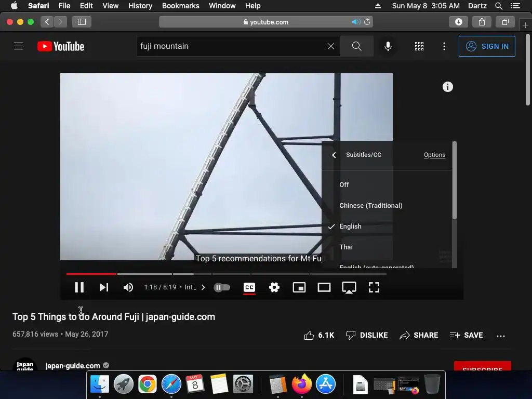The width and height of the screenshot is (532, 399).
Task: Open the YouTube apps grid
Action: tap(419, 46)
